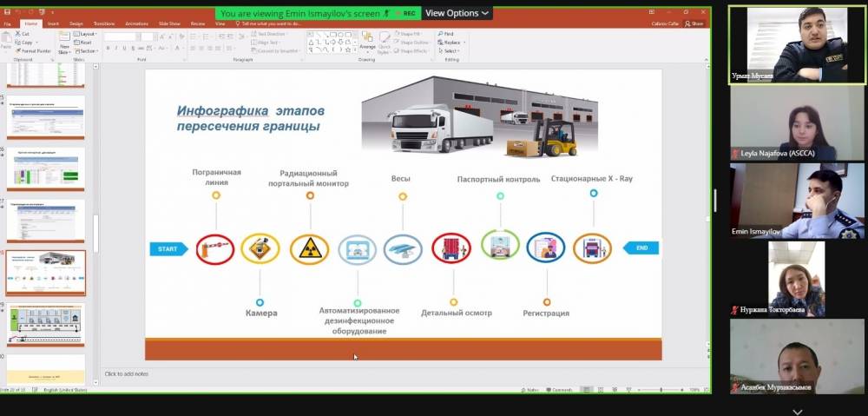Screen dimensions: 868x416
Task: Toggle Underline formatting in the Font group
Action: (123, 48)
